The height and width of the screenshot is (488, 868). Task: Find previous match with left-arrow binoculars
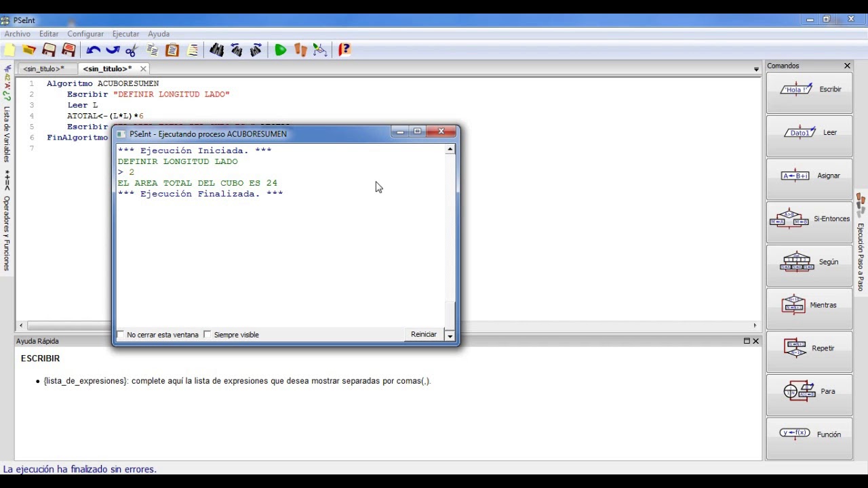(x=237, y=50)
